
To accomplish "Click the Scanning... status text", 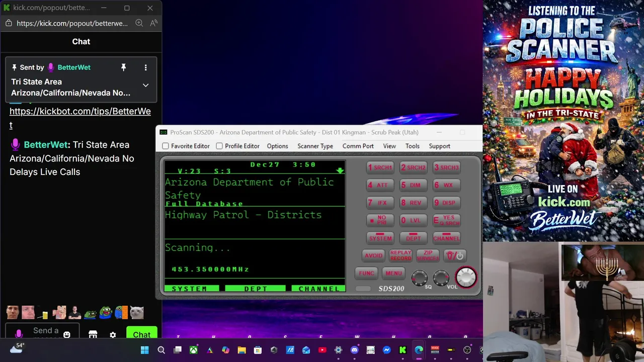I will [x=197, y=248].
